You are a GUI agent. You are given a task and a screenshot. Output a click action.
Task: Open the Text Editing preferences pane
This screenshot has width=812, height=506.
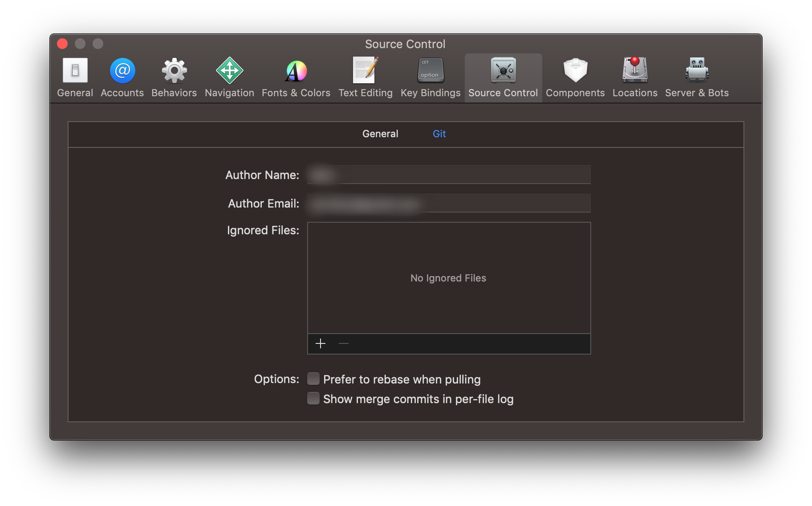coord(365,77)
